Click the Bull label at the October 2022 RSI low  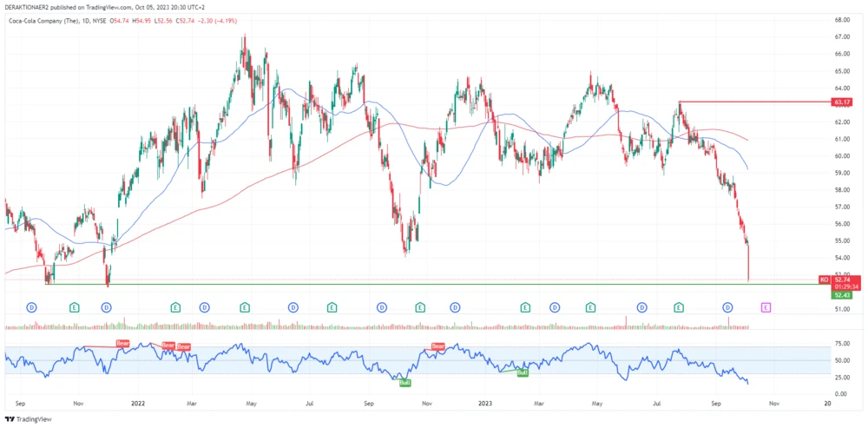tap(403, 380)
